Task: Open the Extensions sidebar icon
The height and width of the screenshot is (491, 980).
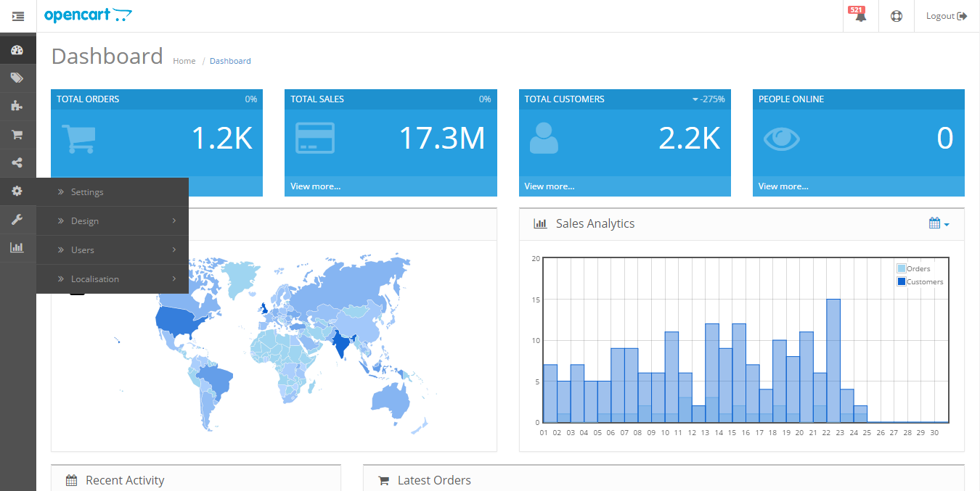Action: (18, 106)
